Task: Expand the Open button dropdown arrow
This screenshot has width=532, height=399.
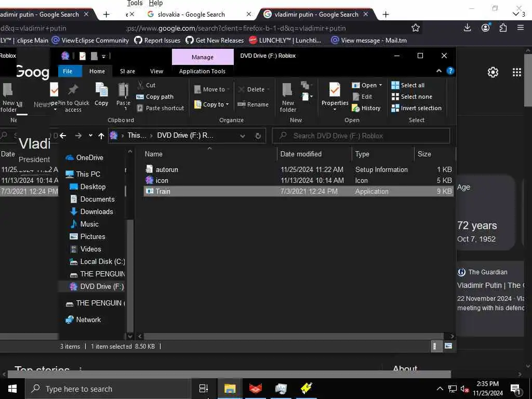Action: point(380,85)
